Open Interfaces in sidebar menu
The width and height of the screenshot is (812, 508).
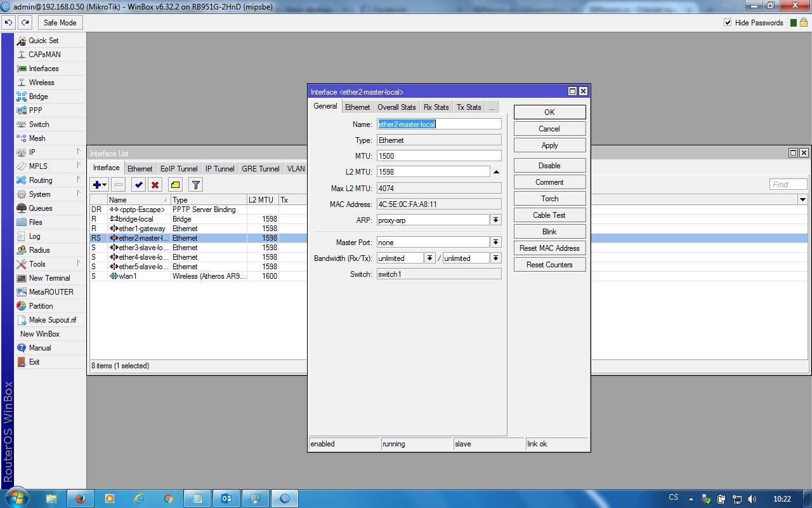(50, 69)
